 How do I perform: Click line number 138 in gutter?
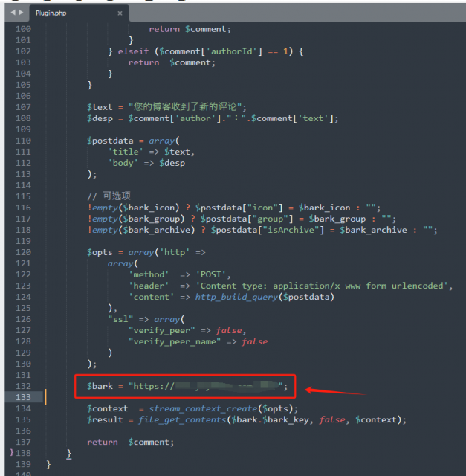click(x=23, y=453)
